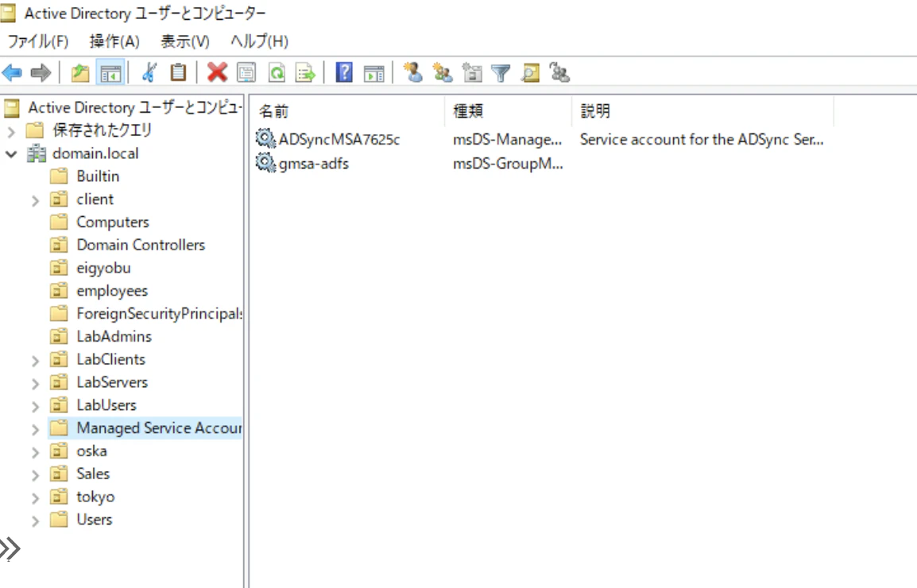Expand the 保存されたクエリ node

pyautogui.click(x=11, y=131)
